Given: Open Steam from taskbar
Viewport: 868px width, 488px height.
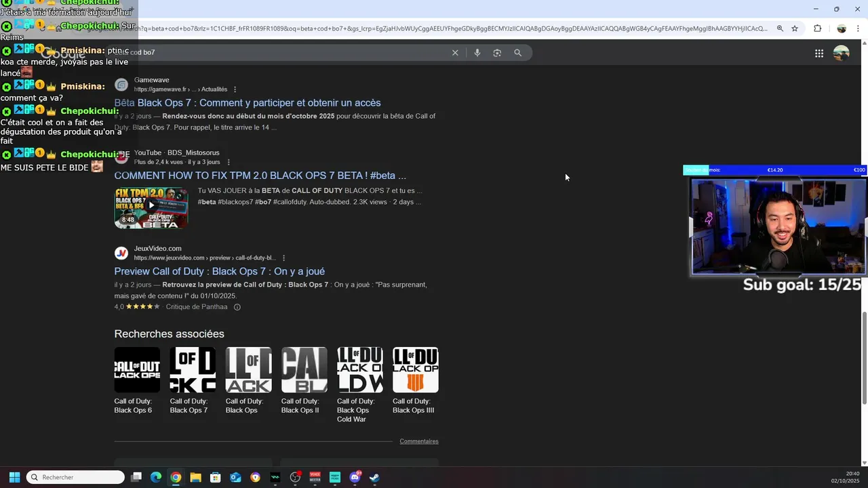Looking at the screenshot, I should [x=374, y=477].
